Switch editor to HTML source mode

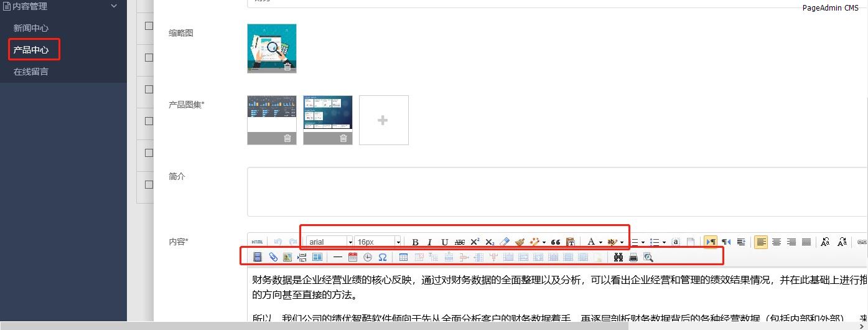(x=257, y=242)
